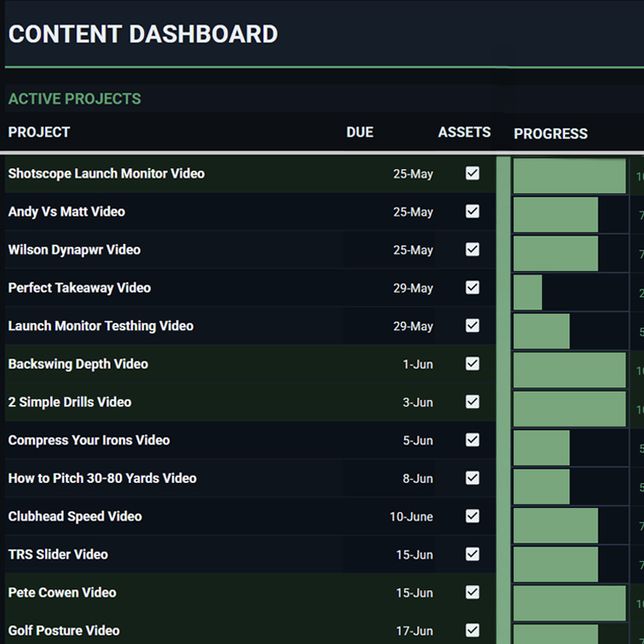
Task: Click Launch Monitor Testhing Video progress bar
Action: (541, 331)
